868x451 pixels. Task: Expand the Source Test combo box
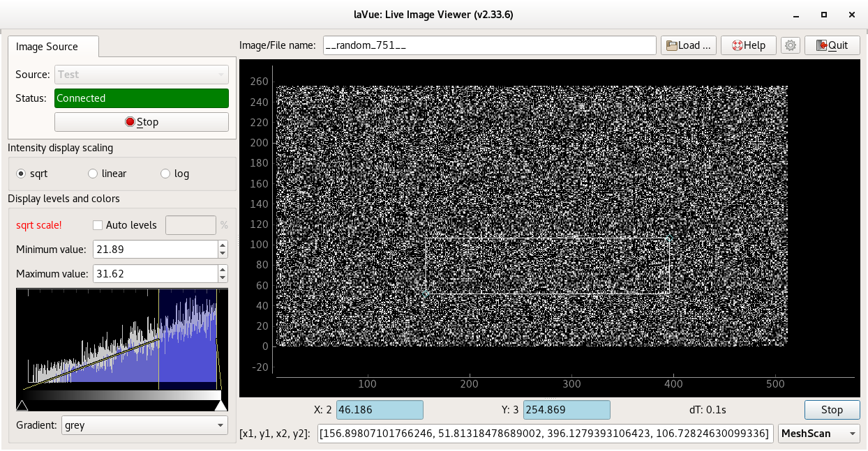click(x=141, y=75)
